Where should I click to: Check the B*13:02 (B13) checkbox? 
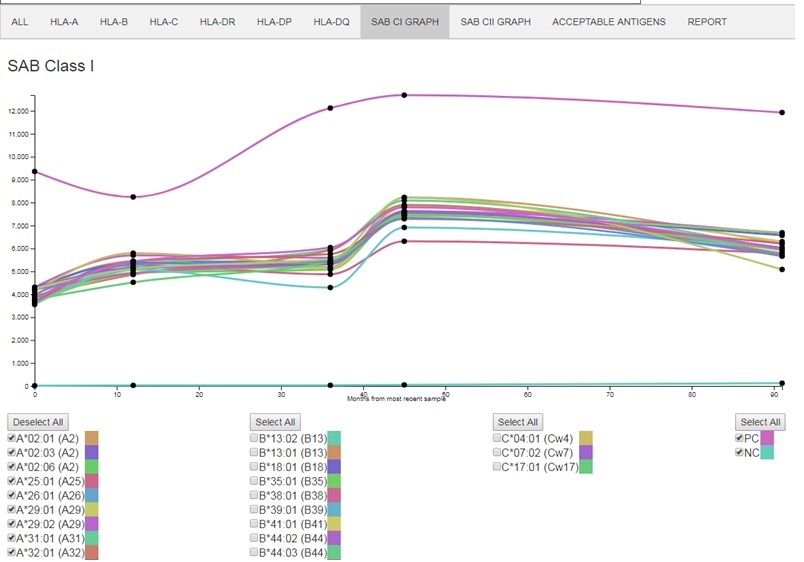tap(254, 438)
